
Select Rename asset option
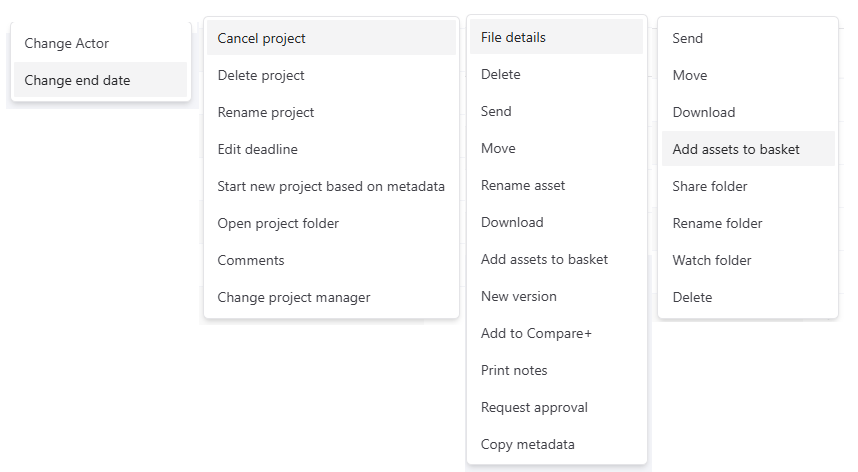coord(523,185)
